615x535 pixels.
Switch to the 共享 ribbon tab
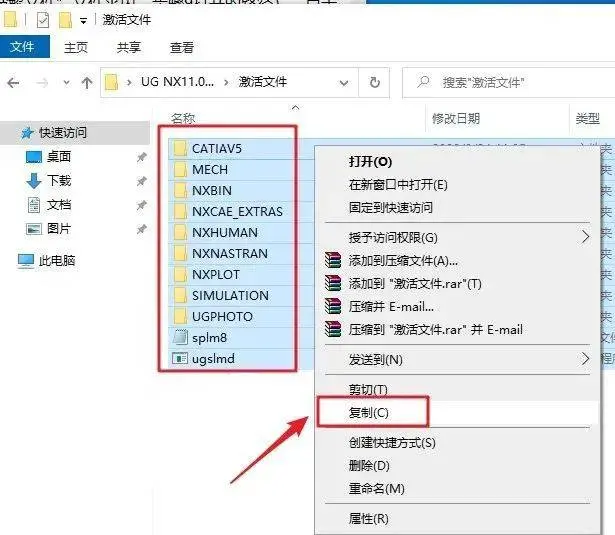129,47
